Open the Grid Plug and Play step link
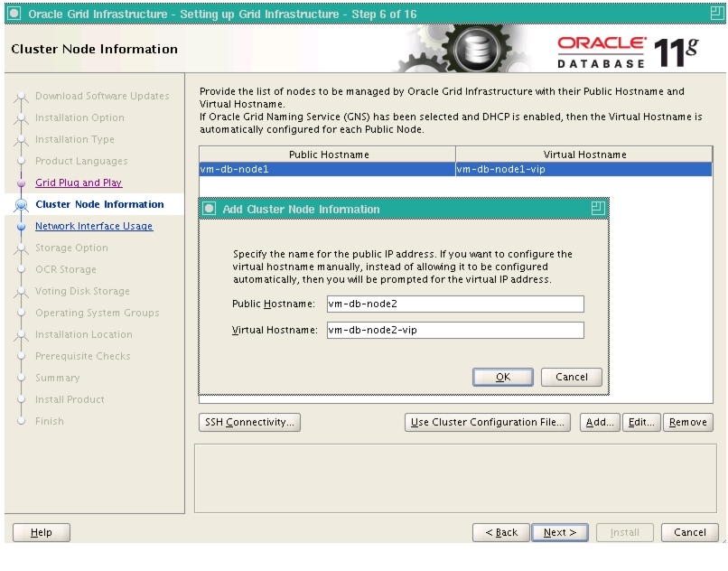Image resolution: width=728 pixels, height=571 pixels. [x=79, y=183]
